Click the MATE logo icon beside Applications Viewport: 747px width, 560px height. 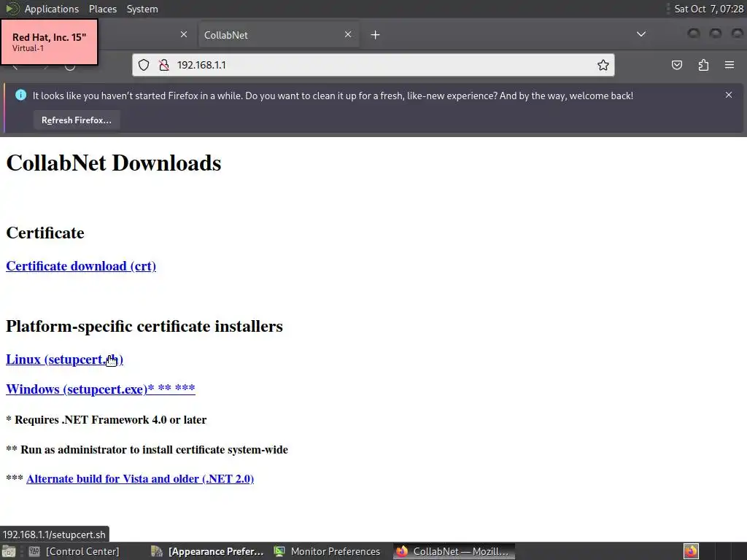pyautogui.click(x=12, y=9)
